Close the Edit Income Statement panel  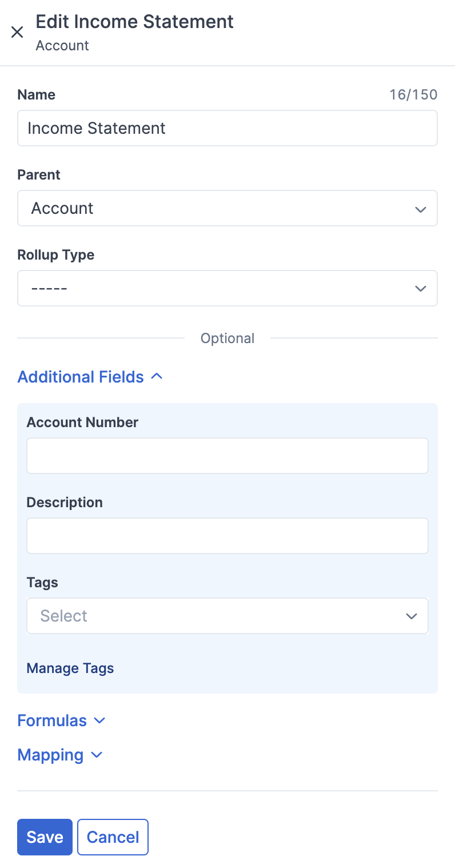point(17,32)
